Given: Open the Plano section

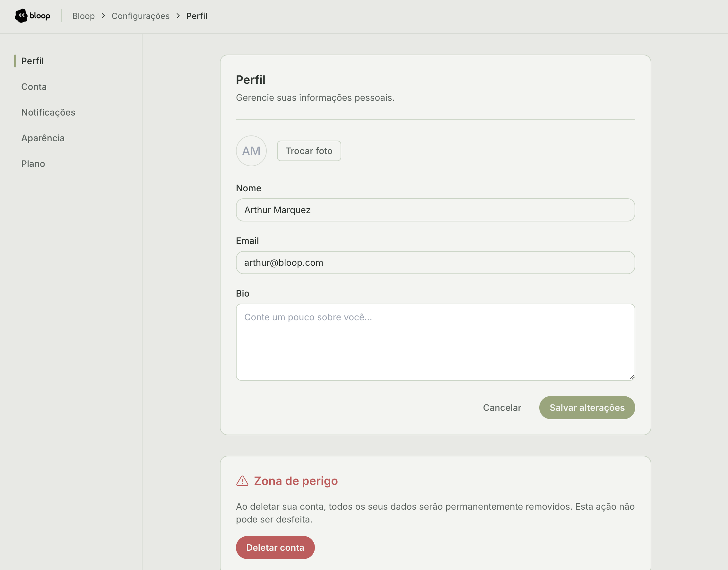Looking at the screenshot, I should pyautogui.click(x=33, y=164).
